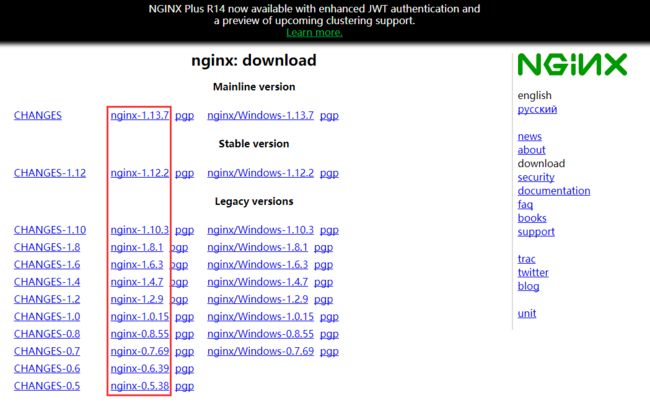The image size is (650, 403).
Task: Open the mainline CHANGES link
Action: (x=38, y=115)
